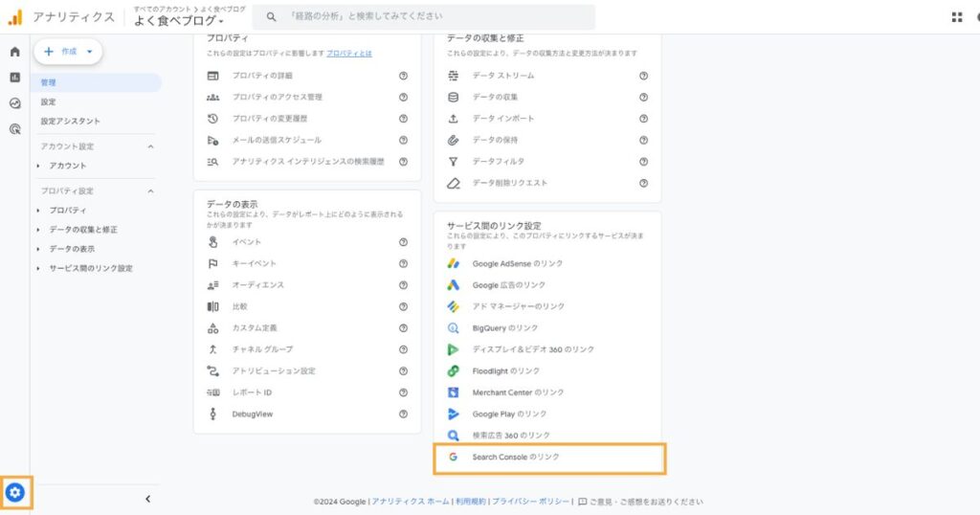Open BigQuery のリンク
Viewport: 980px width, 515px height.
pos(505,328)
